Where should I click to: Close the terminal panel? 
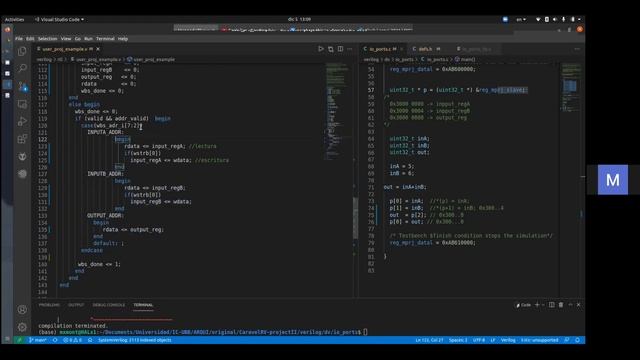click(578, 305)
